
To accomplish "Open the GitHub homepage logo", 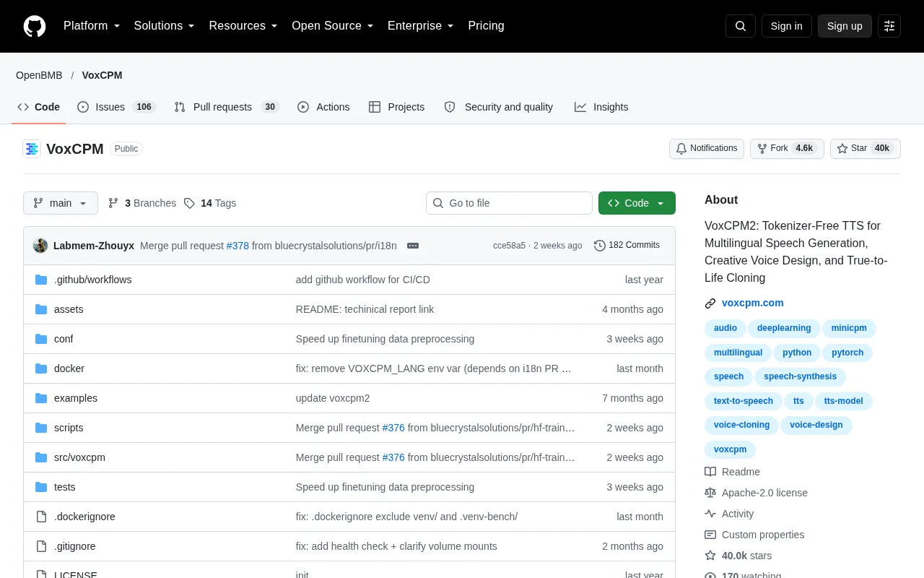I will [x=35, y=26].
